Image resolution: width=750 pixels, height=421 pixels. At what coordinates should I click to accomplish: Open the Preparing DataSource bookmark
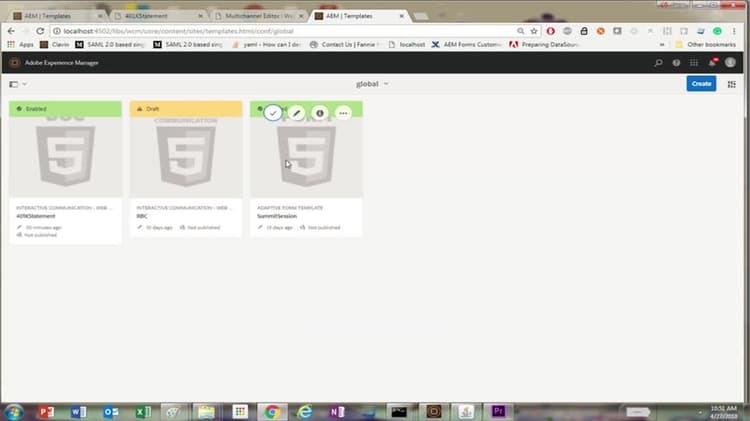pyautogui.click(x=544, y=44)
